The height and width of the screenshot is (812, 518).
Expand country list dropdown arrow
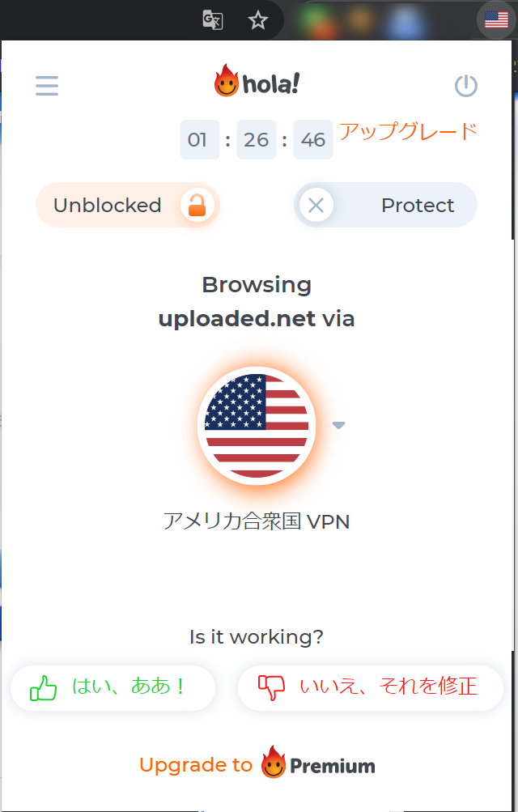pos(338,425)
